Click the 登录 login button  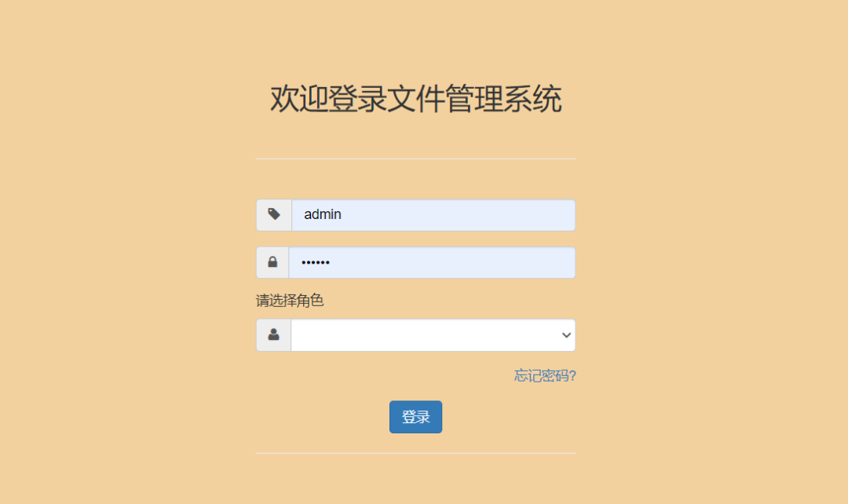coord(416,417)
